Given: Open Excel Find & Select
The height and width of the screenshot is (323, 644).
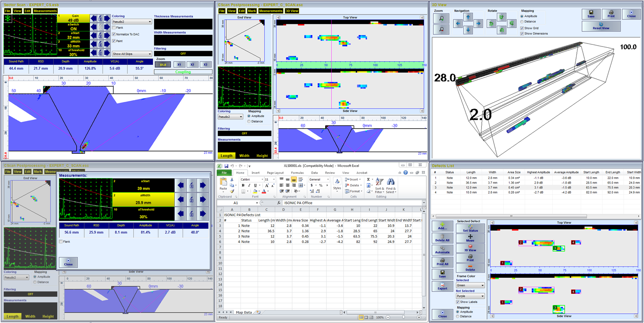Looking at the screenshot, I should pyautogui.click(x=391, y=185).
